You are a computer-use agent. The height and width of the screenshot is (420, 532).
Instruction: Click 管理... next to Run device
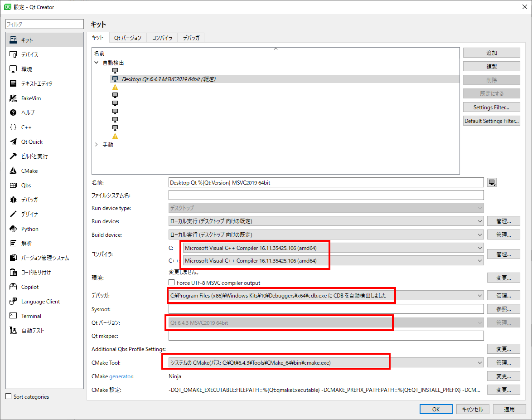tap(503, 221)
